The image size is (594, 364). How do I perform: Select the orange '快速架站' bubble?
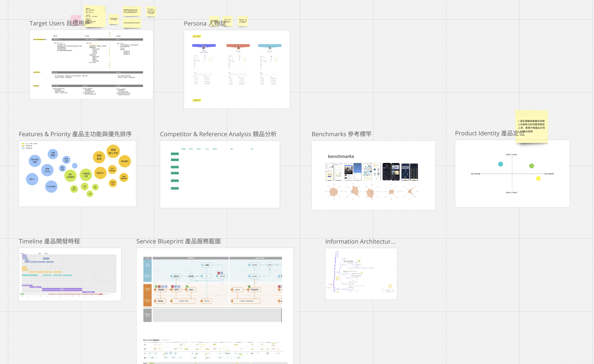coord(99,157)
